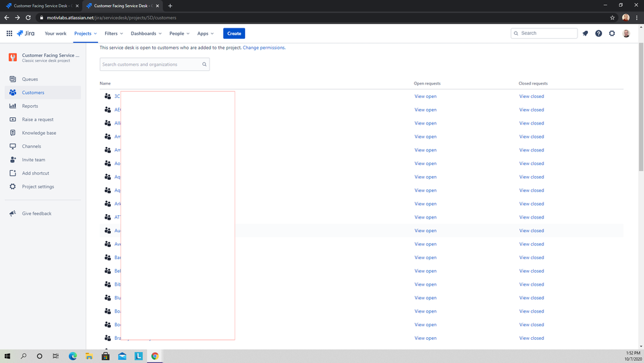Open Microsoft Store from the taskbar
The height and width of the screenshot is (363, 644).
tap(106, 356)
